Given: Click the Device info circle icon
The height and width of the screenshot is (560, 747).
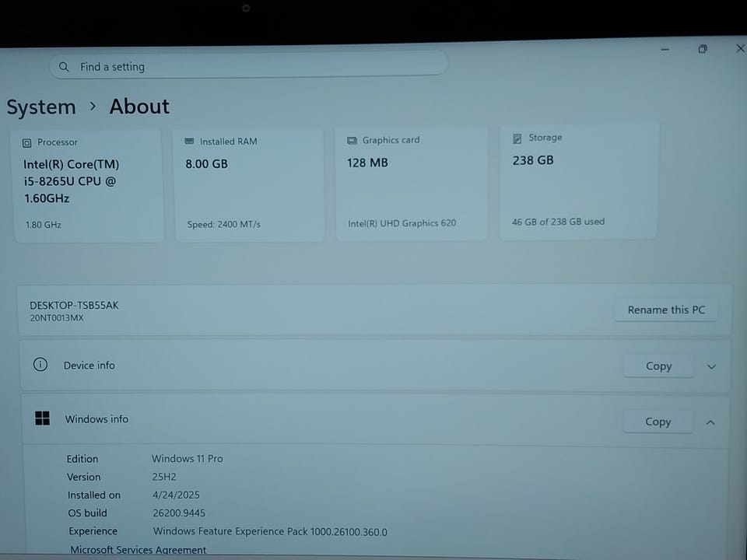Looking at the screenshot, I should 40,365.
